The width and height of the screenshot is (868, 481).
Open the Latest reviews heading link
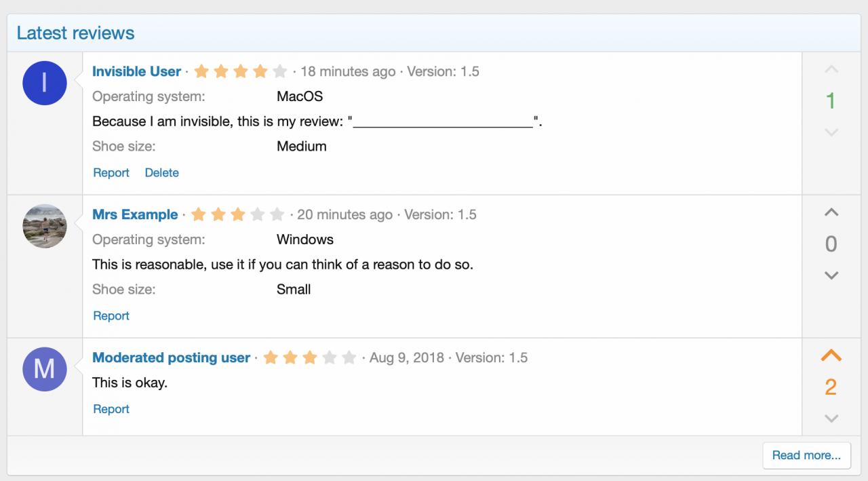click(x=75, y=33)
